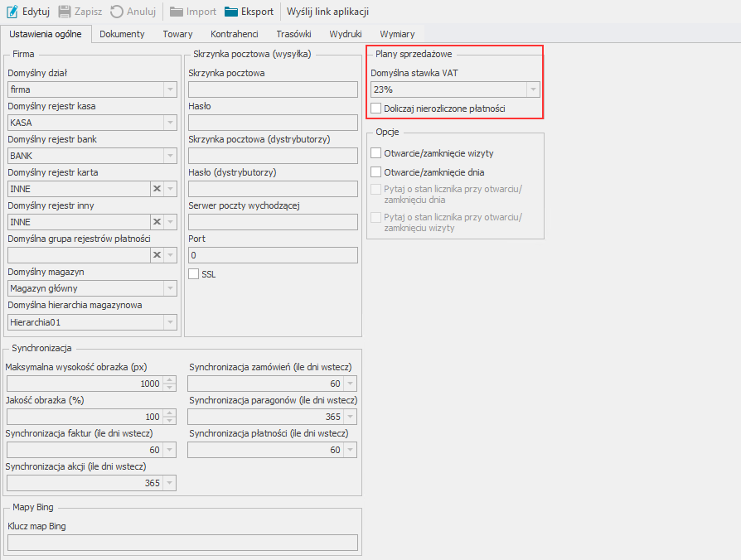The image size is (741, 560).
Task: Expand the Domyślny magazyn dropdown
Action: tap(170, 288)
